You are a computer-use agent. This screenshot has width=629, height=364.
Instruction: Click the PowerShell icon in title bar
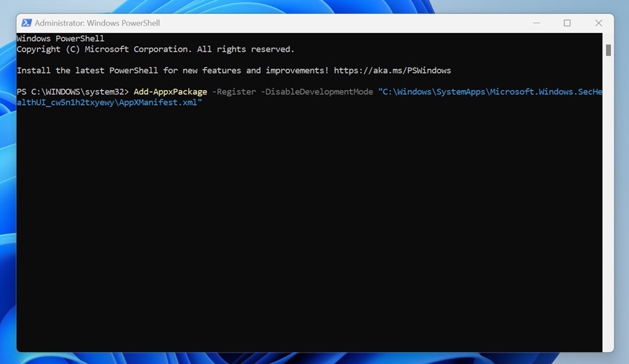(26, 23)
